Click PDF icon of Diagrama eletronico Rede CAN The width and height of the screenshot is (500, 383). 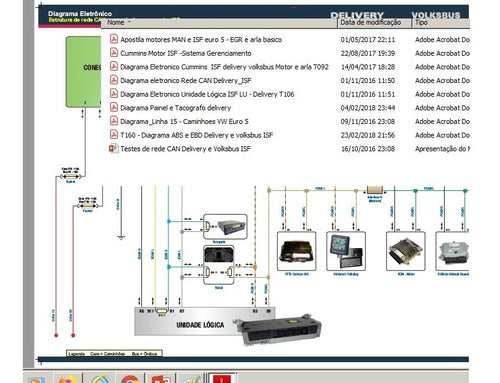114,80
